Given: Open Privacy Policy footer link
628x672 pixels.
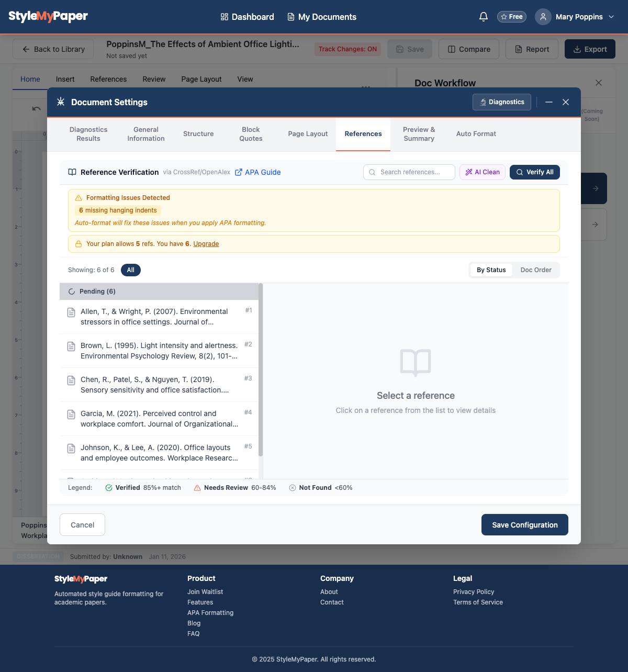Looking at the screenshot, I should [474, 592].
